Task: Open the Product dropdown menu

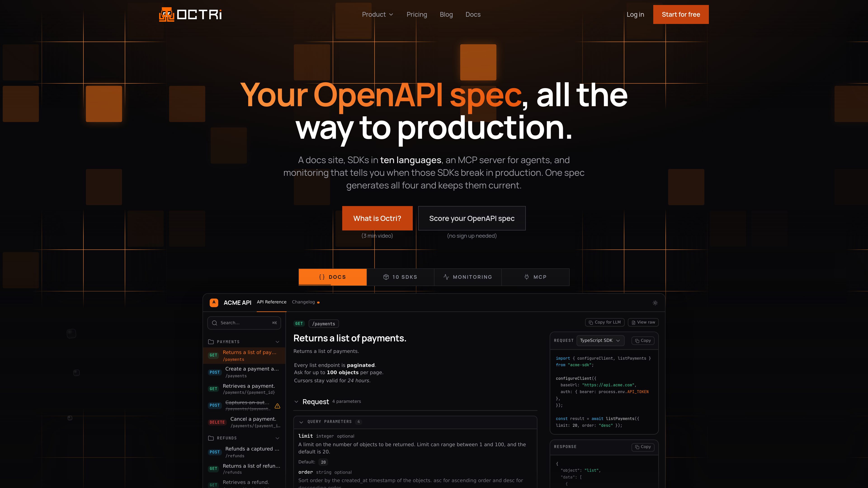Action: point(377,14)
